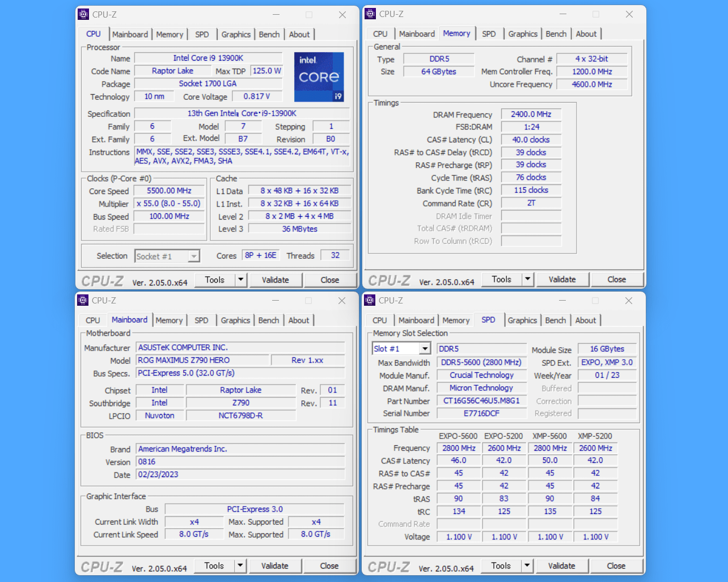Click the Crucial Technology module manufacturer value
Screen dimensions: 728x582
(x=481, y=375)
